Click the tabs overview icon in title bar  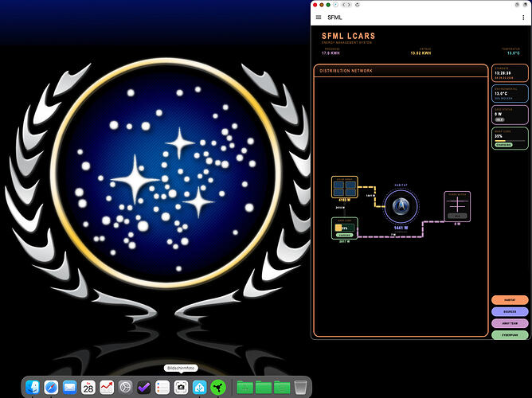(526, 5)
